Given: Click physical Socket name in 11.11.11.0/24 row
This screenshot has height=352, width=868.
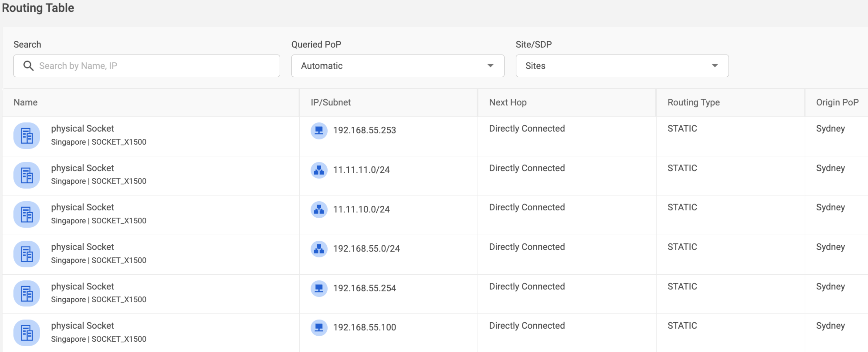Looking at the screenshot, I should [83, 168].
